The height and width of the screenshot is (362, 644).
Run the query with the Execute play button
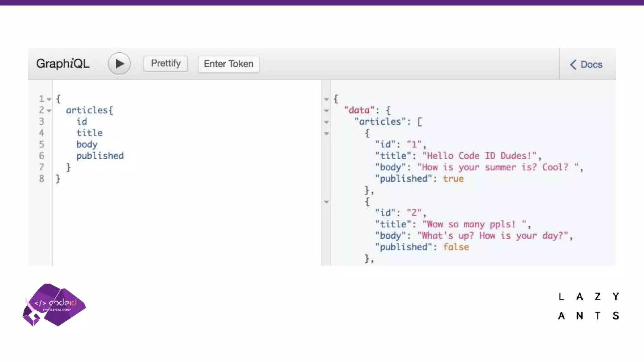pos(119,64)
